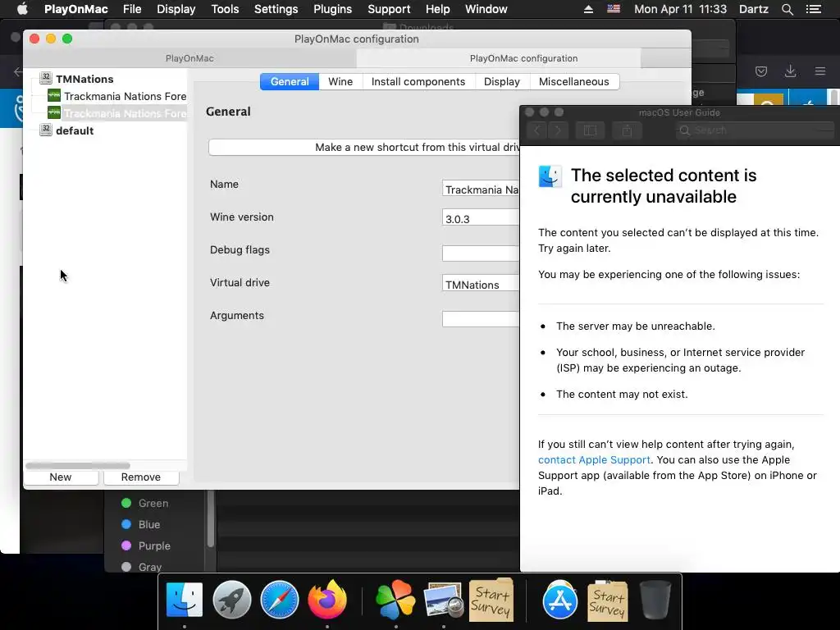Select the PlayOnMac window tab

click(189, 58)
